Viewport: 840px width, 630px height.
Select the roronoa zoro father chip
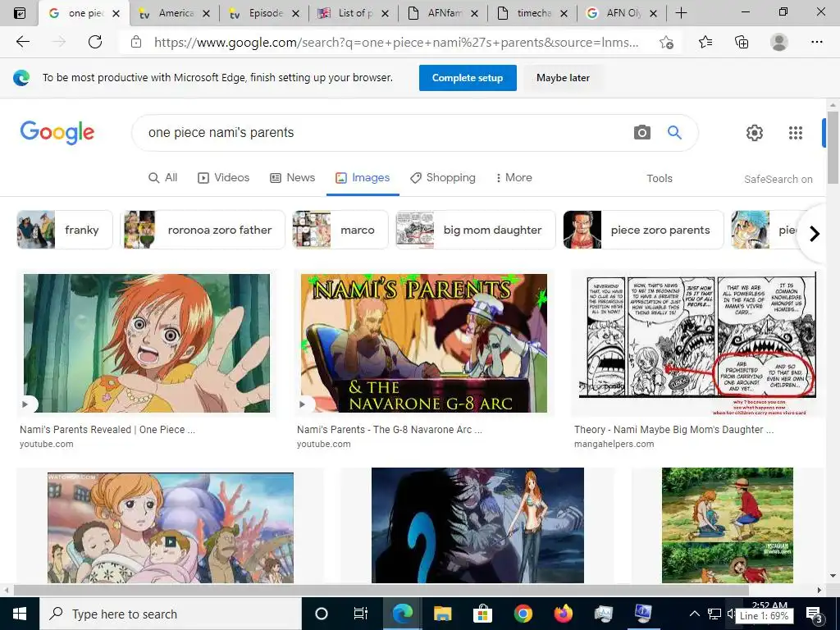click(203, 230)
